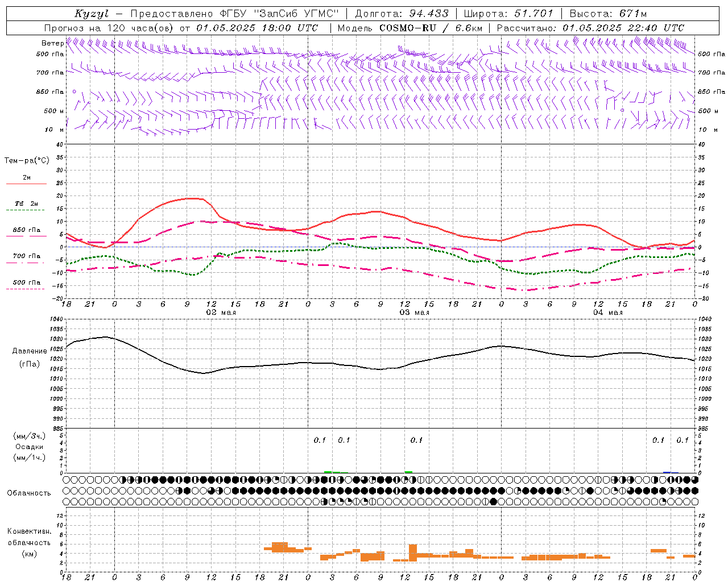This screenshot has width=728, height=582.
Task: Click the Ветер wind panel label
Action: (53, 43)
